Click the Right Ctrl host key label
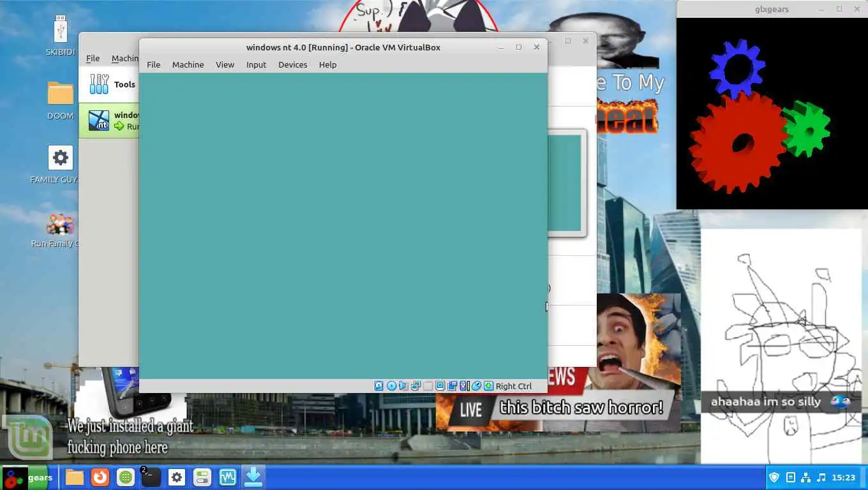 (x=514, y=386)
